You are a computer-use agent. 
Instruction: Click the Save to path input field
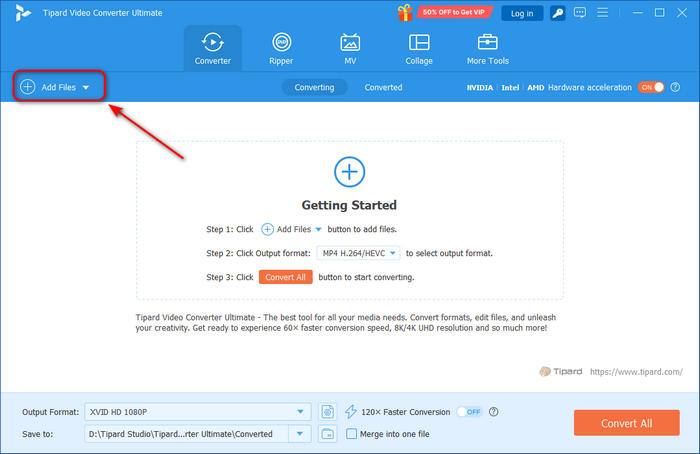[x=187, y=434]
